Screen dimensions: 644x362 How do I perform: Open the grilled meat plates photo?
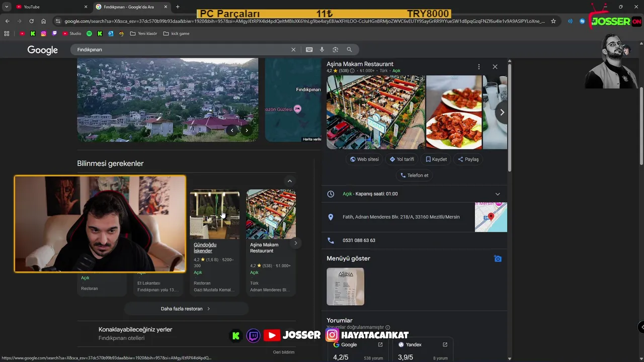pyautogui.click(x=454, y=113)
